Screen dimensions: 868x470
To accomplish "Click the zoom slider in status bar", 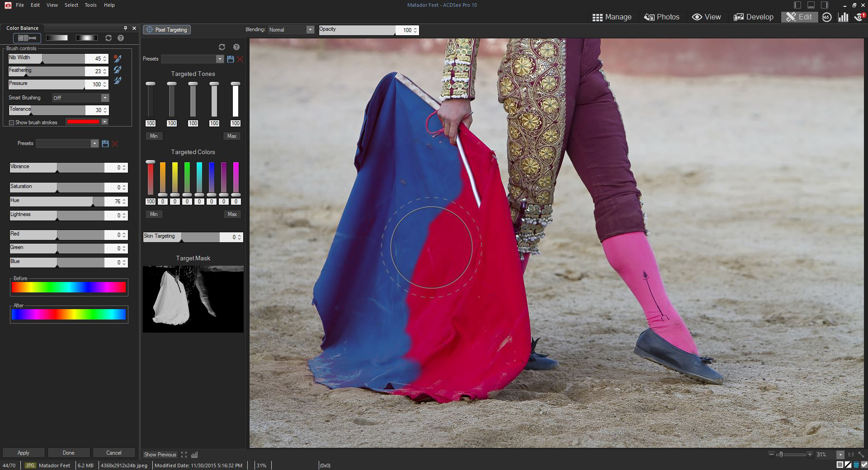I will [x=791, y=455].
